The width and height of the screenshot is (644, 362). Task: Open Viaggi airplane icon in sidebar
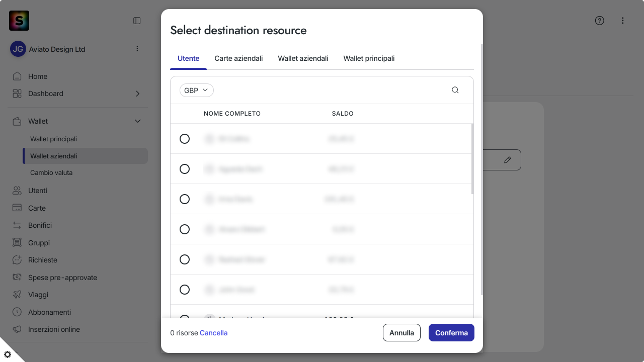[17, 295]
